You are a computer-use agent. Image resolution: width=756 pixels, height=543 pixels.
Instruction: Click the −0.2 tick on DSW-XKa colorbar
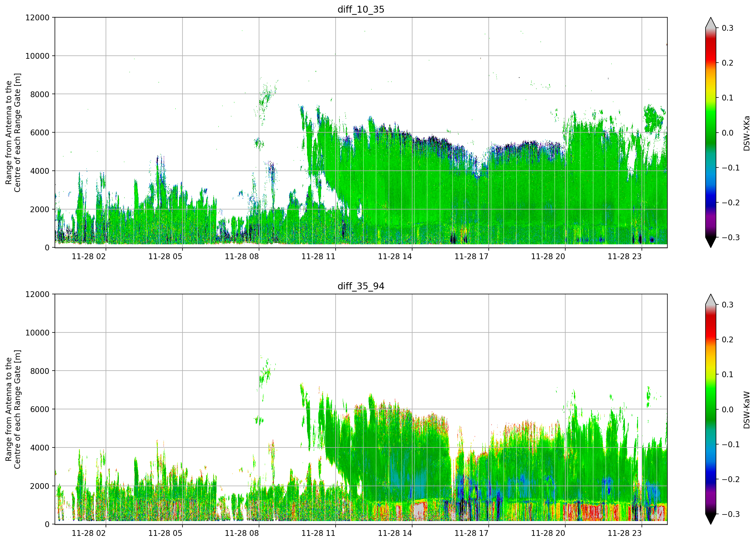731,202
